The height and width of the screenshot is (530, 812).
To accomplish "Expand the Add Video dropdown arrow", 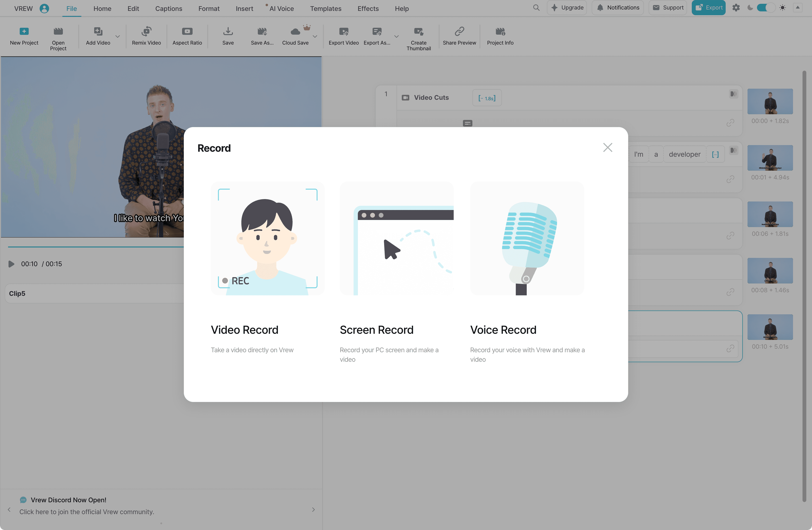I will [x=117, y=36].
